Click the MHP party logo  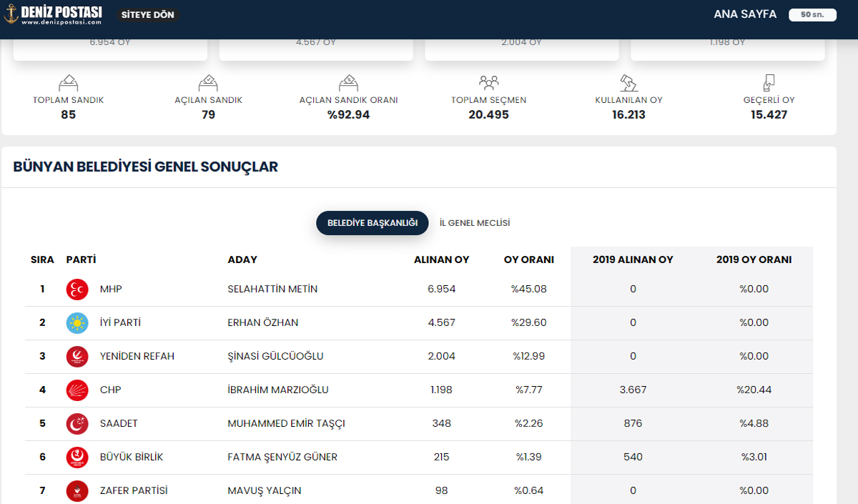click(77, 290)
